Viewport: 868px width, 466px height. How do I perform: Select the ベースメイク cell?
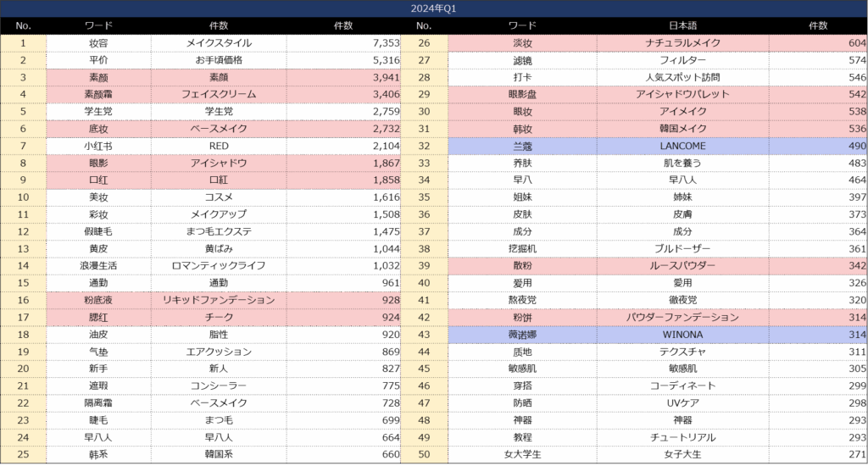click(218, 129)
